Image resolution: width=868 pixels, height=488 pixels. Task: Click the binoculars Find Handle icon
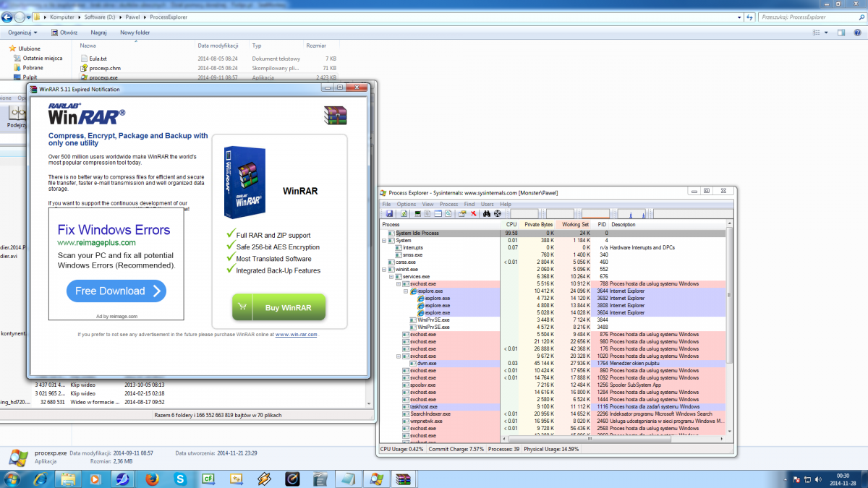(x=487, y=214)
